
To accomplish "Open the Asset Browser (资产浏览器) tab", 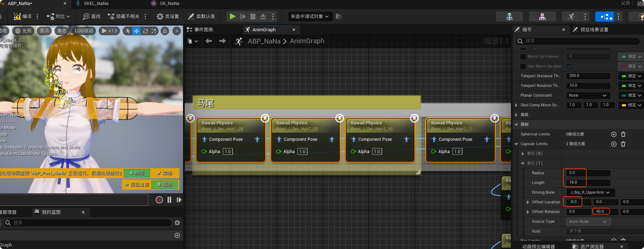I will [x=592, y=246].
